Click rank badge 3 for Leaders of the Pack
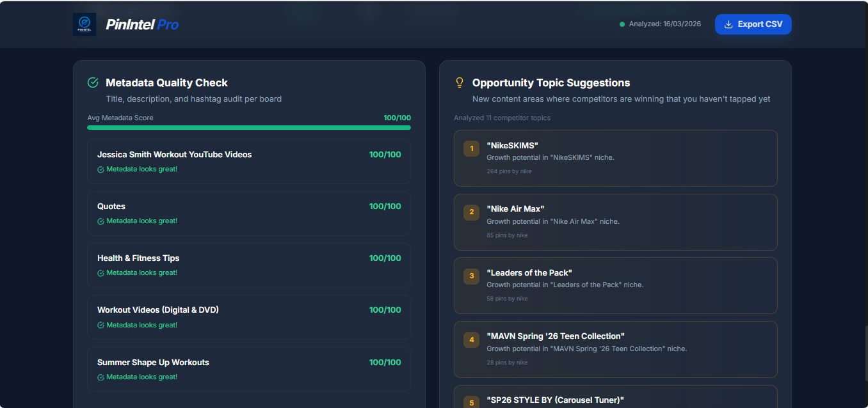Viewport: 868px width, 408px height. [472, 276]
